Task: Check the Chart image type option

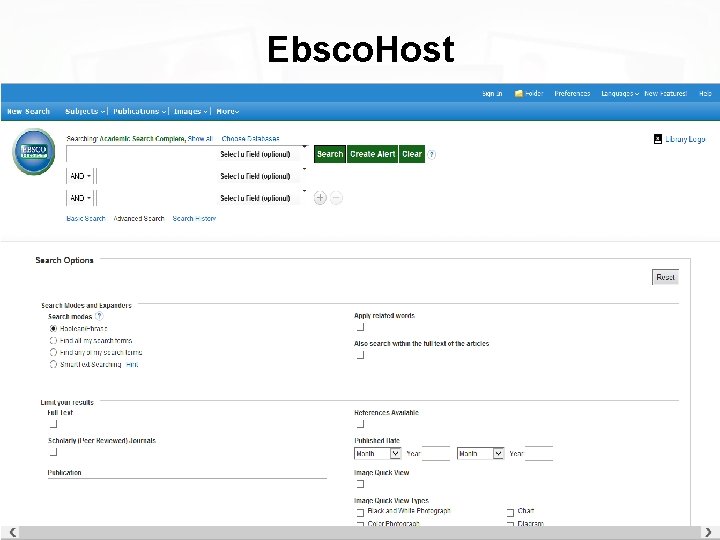Action: tap(510, 512)
